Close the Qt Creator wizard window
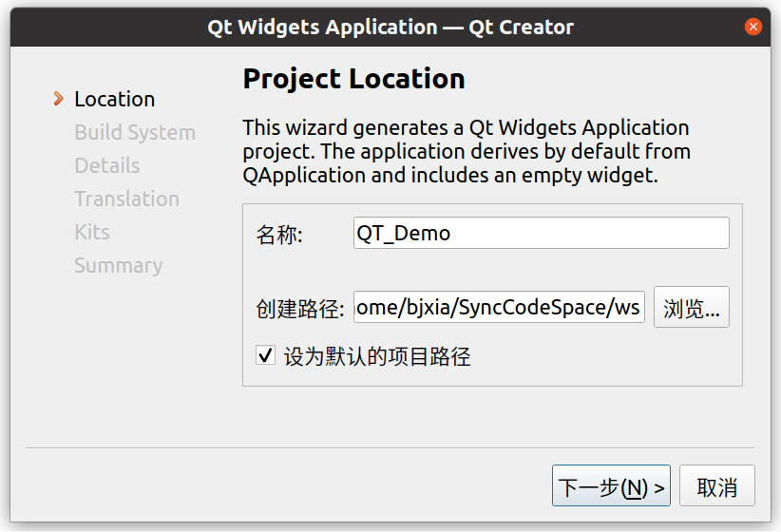Screen dimensions: 781x532 [x=753, y=27]
